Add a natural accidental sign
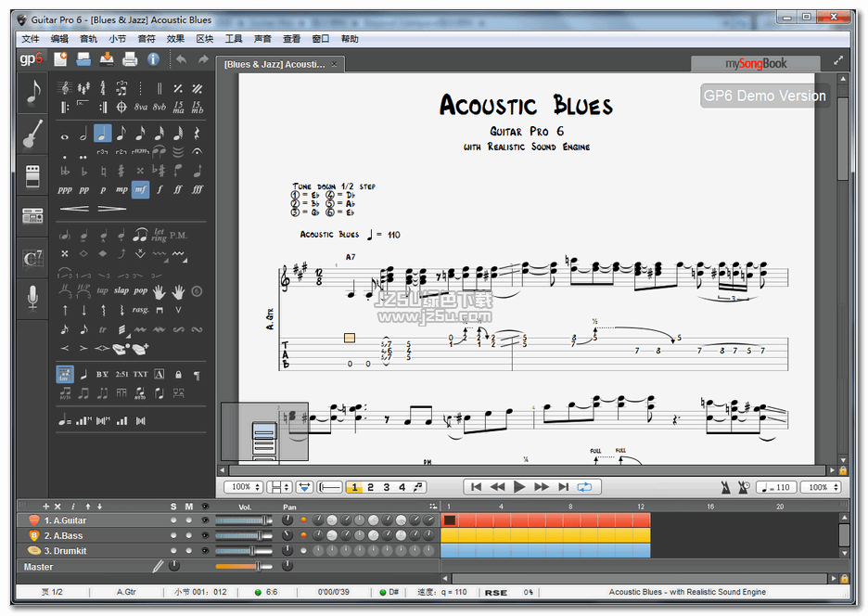868x616 pixels. click(x=102, y=172)
